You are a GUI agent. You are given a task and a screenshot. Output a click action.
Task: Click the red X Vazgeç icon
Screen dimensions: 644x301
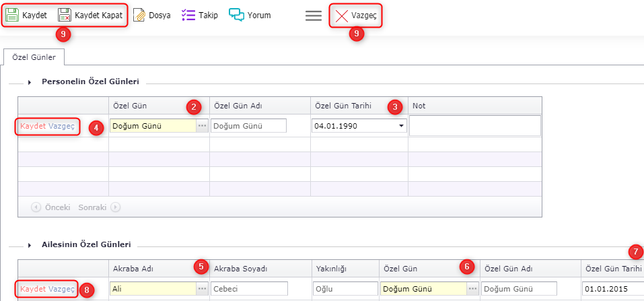click(341, 15)
